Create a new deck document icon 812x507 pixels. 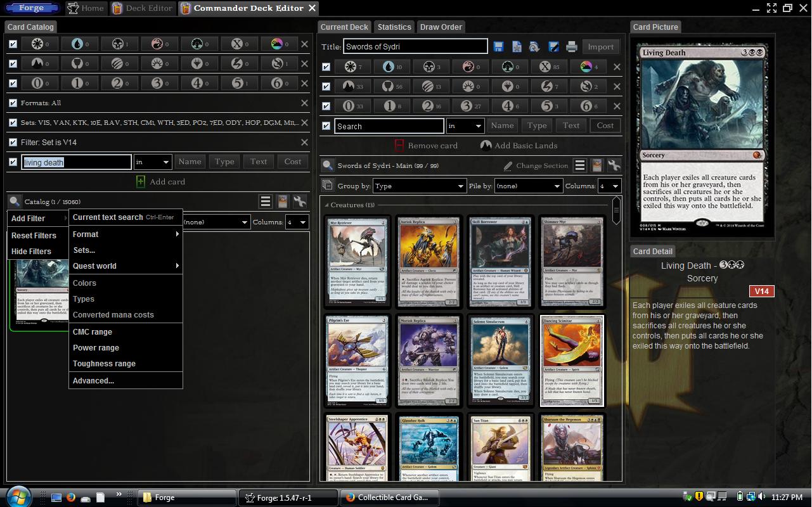click(x=517, y=46)
